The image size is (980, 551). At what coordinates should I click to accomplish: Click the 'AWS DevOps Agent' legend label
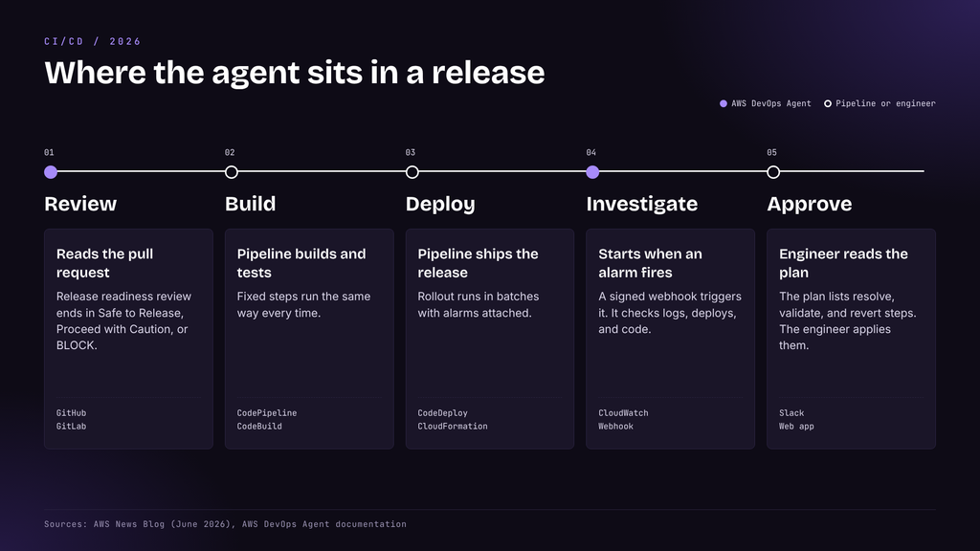(770, 103)
